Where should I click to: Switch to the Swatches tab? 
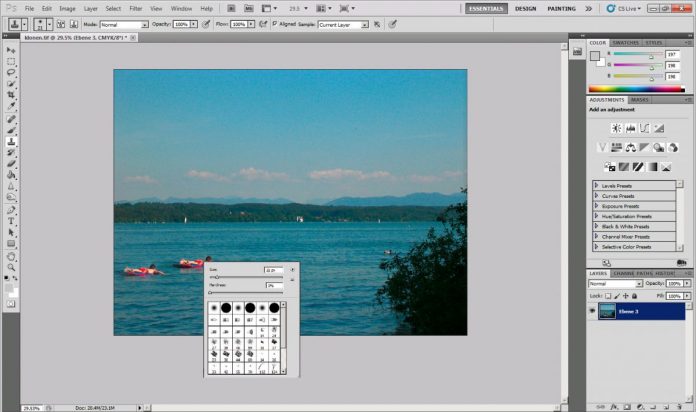tap(626, 43)
